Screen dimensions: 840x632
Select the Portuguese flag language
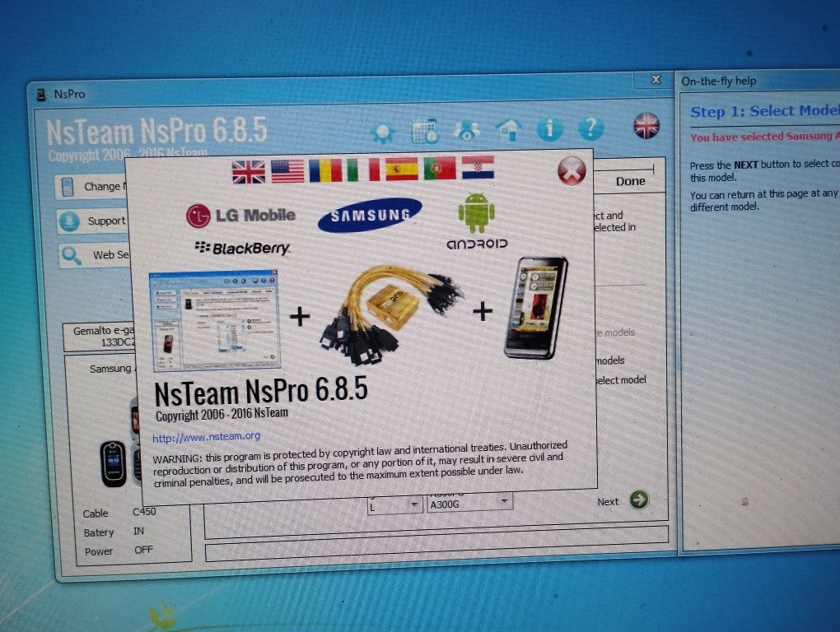(x=440, y=168)
